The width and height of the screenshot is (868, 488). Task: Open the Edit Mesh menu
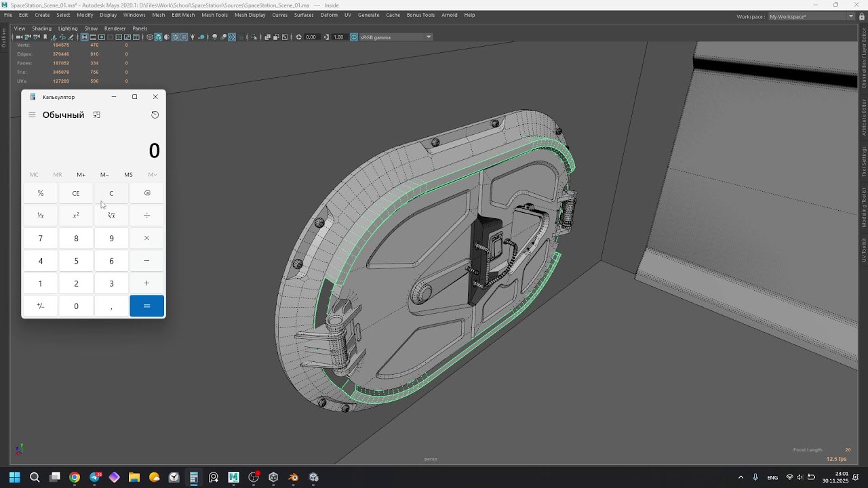pyautogui.click(x=183, y=15)
